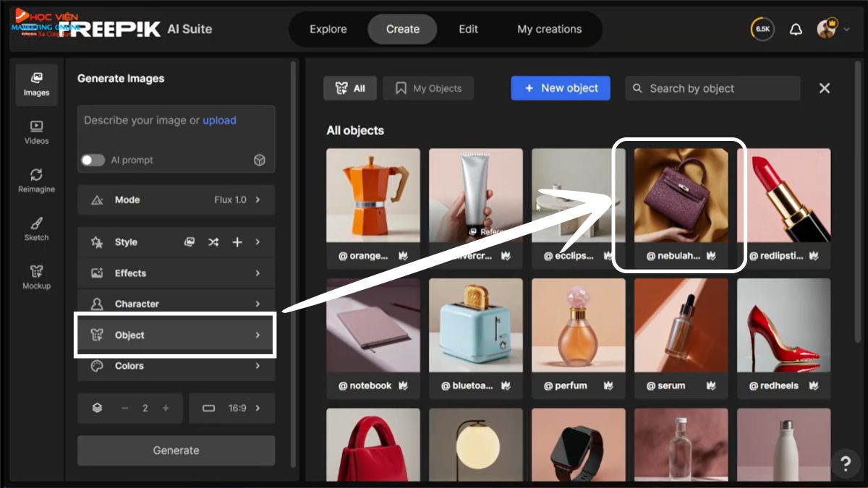Open the Videos tool in sidebar
Image resolution: width=868 pixels, height=488 pixels.
pyautogui.click(x=36, y=132)
